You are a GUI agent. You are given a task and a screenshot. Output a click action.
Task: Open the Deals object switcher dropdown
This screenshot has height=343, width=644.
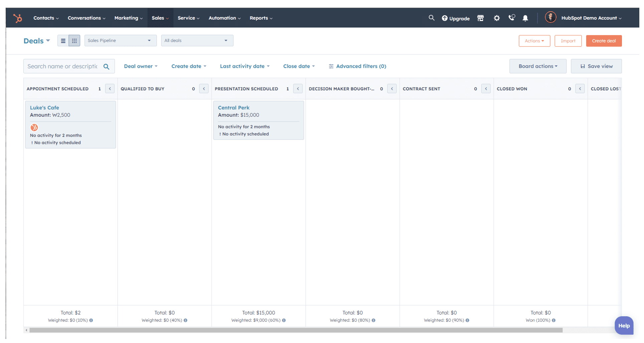(37, 41)
